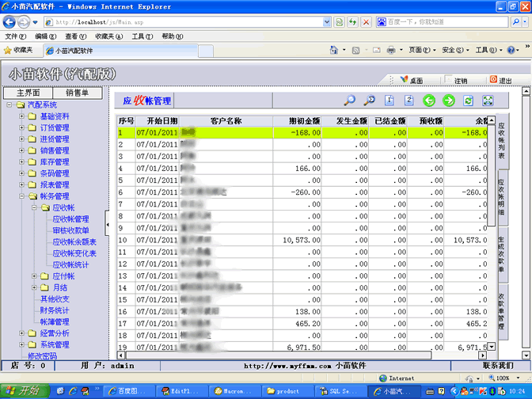Screen dimensions: 532x399
Task: Switch to the product taskbar window
Action: coord(287,391)
